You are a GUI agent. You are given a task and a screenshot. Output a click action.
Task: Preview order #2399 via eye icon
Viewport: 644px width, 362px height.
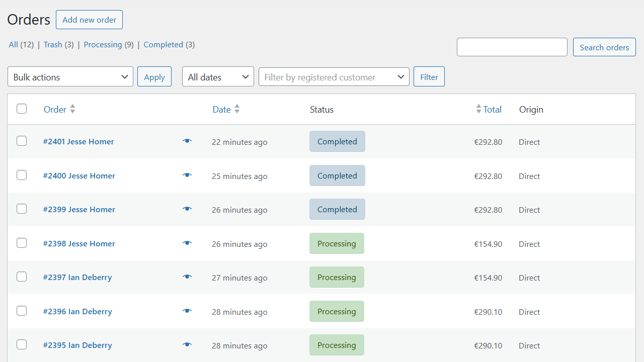click(187, 209)
